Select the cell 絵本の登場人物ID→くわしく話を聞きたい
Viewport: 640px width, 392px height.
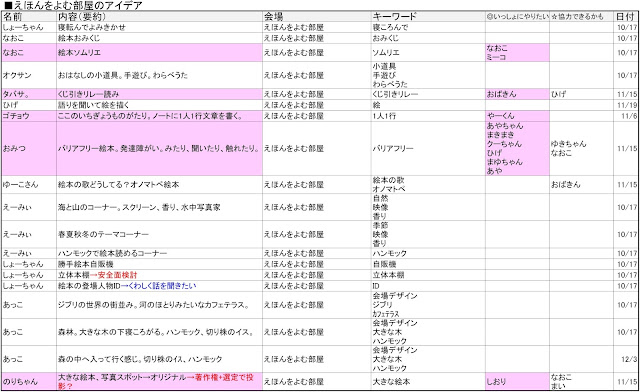[x=159, y=286]
